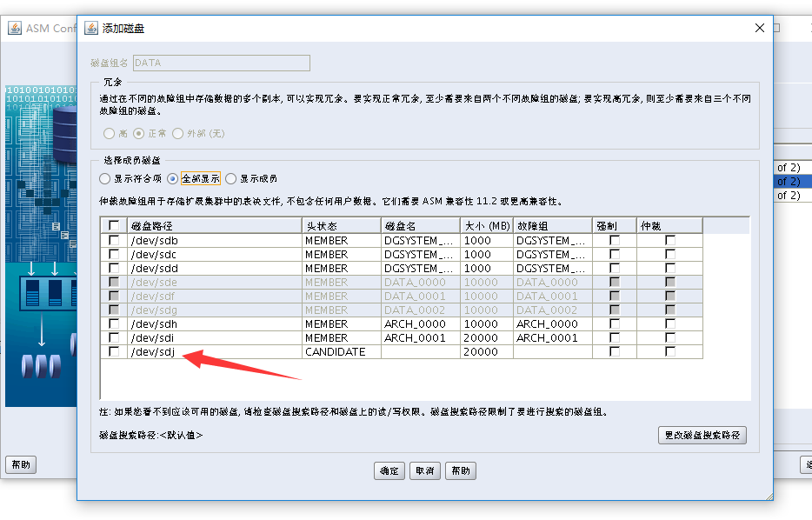This screenshot has height=520, width=812.
Task: Click the 帮助 button in the bottom-left corner
Action: [20, 464]
